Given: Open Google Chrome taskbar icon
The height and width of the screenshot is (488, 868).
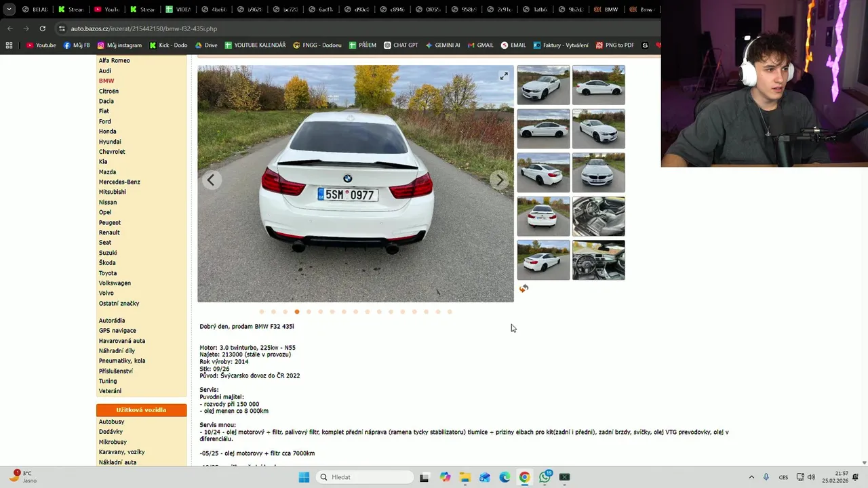Looking at the screenshot, I should click(524, 477).
